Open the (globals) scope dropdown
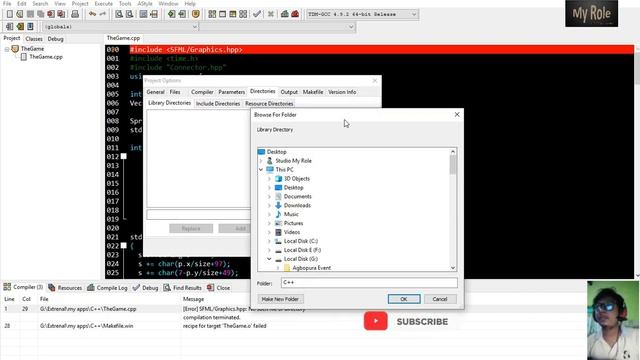640x360 pixels. pos(195,27)
